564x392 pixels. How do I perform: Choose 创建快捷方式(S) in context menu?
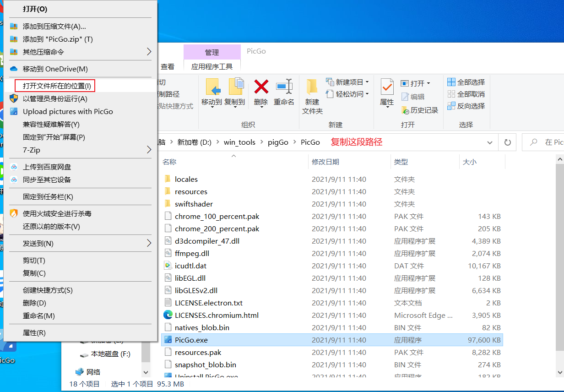pyautogui.click(x=48, y=290)
